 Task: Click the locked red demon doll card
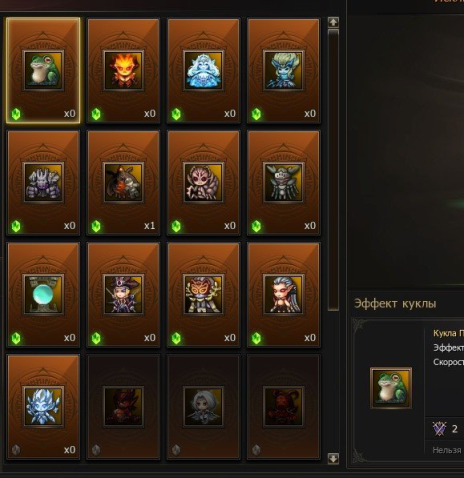pos(123,407)
